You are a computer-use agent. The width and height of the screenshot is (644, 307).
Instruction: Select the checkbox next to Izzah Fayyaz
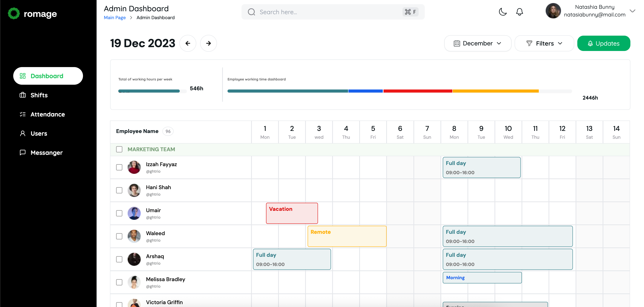(119, 167)
